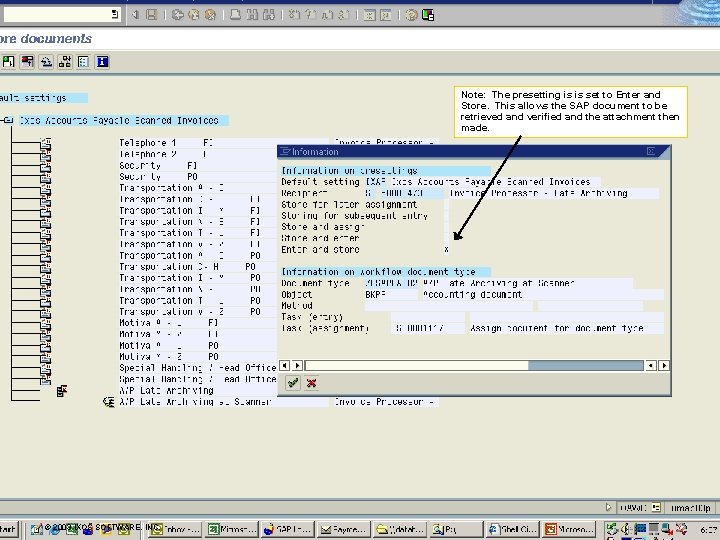
Task: Click the Generate Shortcut icon
Action: pos(386,15)
